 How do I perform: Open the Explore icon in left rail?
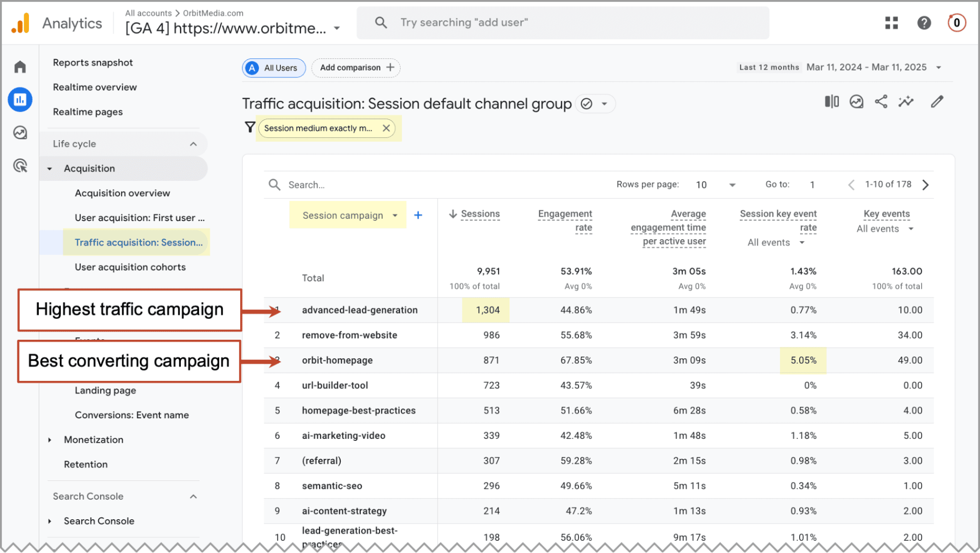(x=20, y=133)
